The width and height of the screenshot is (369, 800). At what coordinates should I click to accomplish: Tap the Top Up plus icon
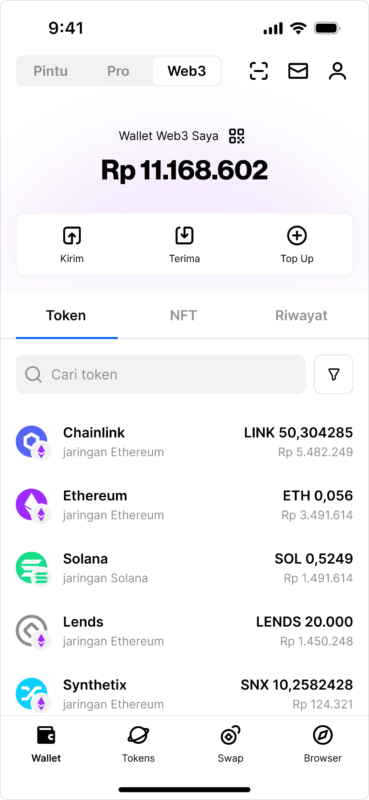(297, 236)
